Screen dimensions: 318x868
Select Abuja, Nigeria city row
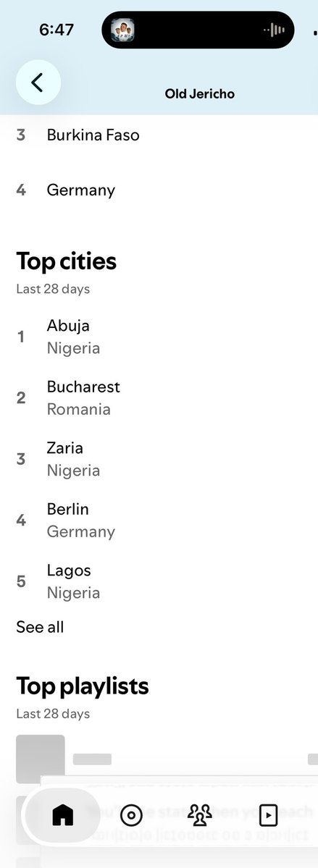[x=159, y=337]
